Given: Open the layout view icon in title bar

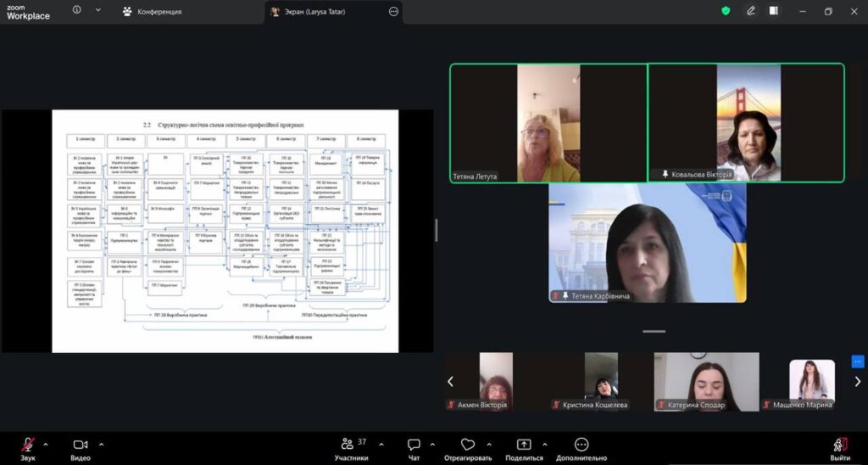Looking at the screenshot, I should [x=774, y=11].
